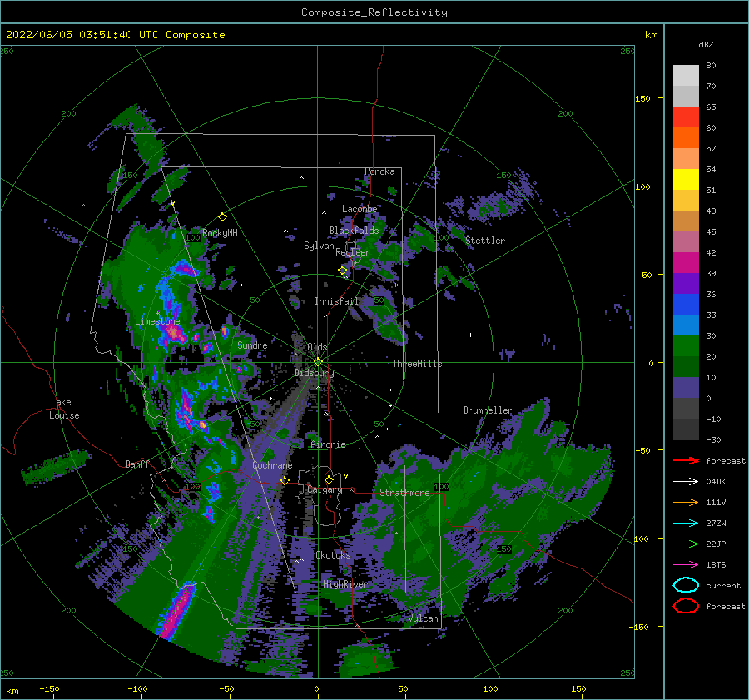The width and height of the screenshot is (749, 700).
Task: Select the red 65 dBZ legend swatch
Action: point(686,117)
